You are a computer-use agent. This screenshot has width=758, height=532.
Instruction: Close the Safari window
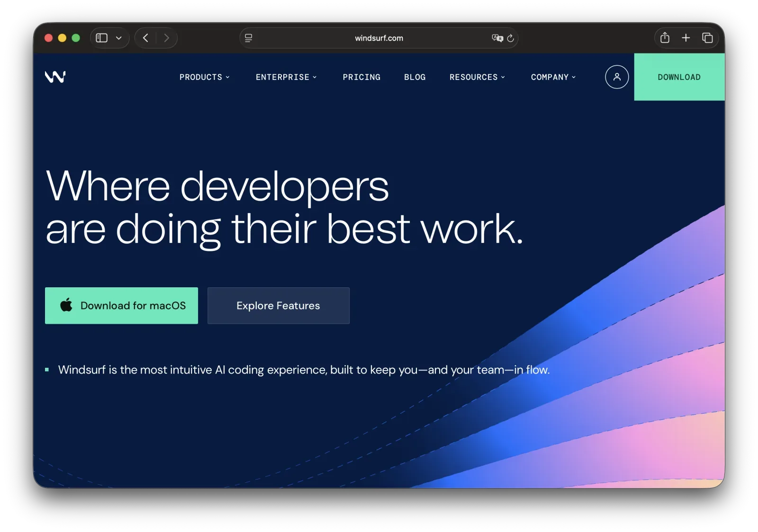point(48,38)
